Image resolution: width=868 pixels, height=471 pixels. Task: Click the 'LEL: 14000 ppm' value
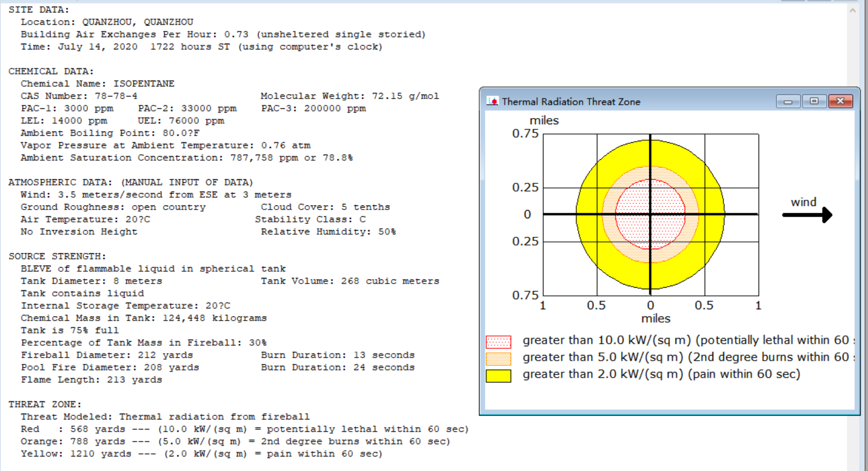click(64, 121)
